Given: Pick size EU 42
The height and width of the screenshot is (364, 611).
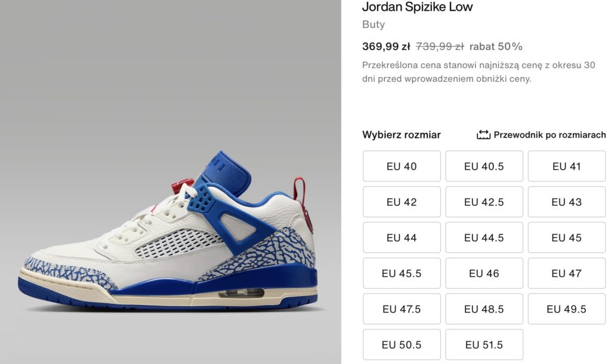Looking at the screenshot, I should click(402, 202).
